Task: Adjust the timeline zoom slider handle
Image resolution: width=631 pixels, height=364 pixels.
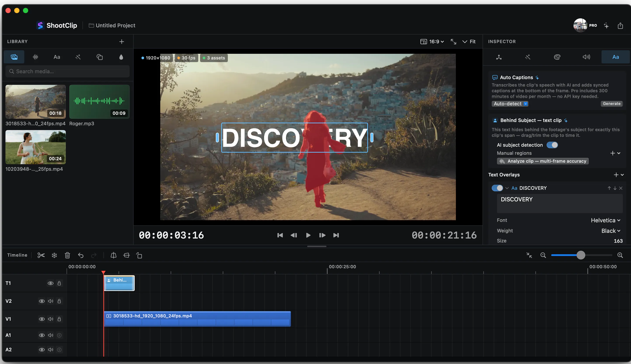Action: click(x=581, y=255)
